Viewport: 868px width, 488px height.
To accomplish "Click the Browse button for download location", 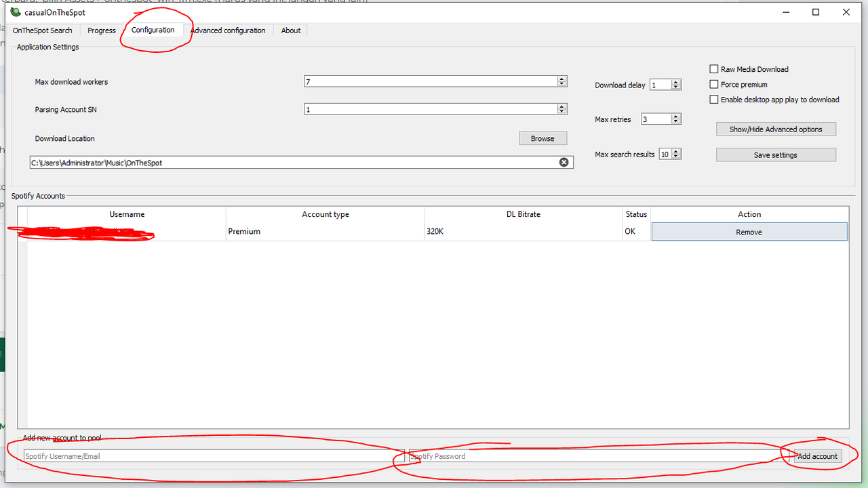I will 542,138.
